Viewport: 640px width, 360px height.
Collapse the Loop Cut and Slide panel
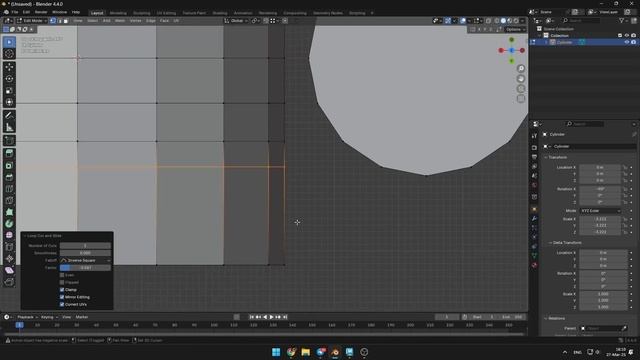[x=43, y=236]
